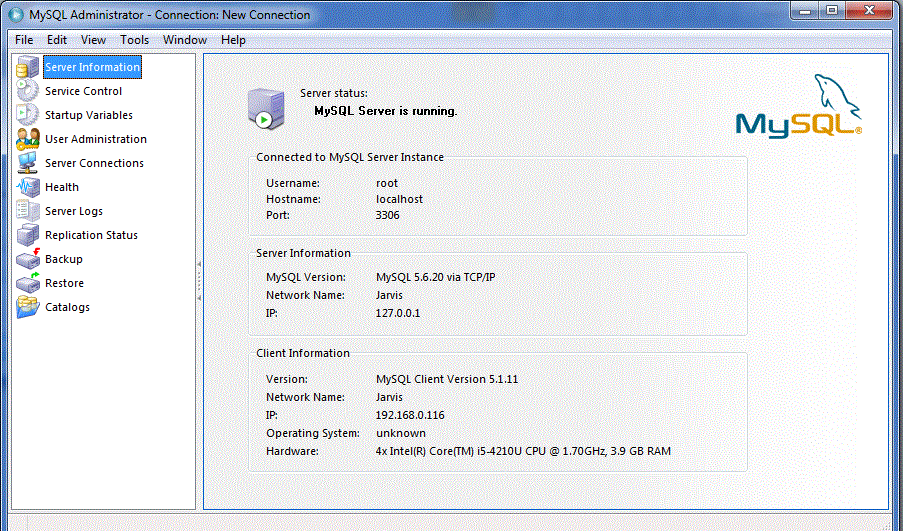The height and width of the screenshot is (531, 903).
Task: Click the server IP '127.0.0.1'
Action: pos(397,313)
